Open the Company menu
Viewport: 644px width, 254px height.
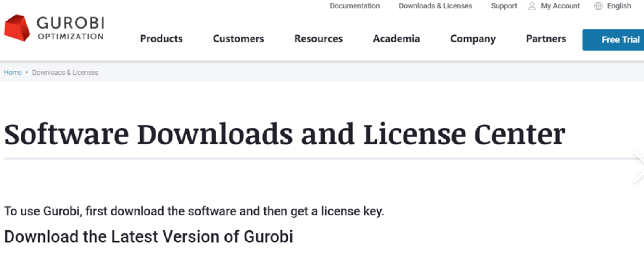pyautogui.click(x=473, y=39)
